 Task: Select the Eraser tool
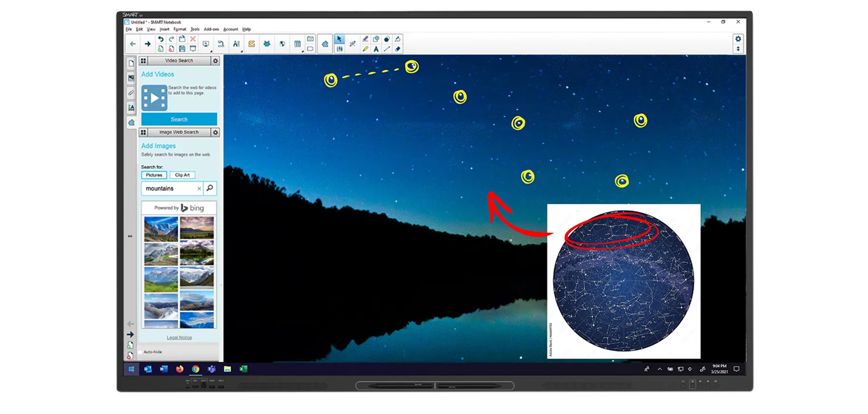point(398,49)
